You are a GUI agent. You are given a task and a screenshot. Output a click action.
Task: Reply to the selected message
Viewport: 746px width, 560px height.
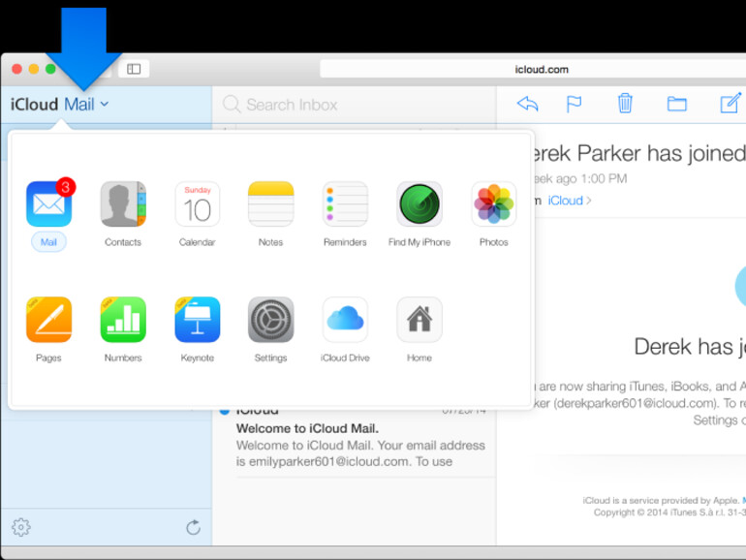[527, 104]
